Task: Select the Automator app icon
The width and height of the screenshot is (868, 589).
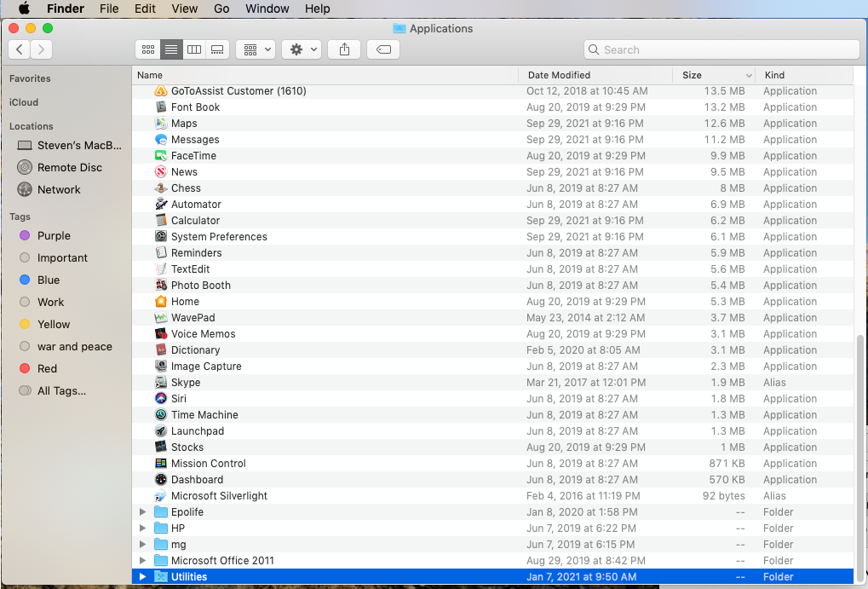Action: [160, 204]
